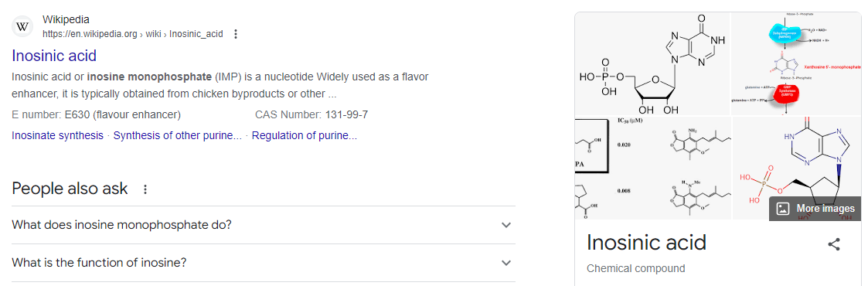This screenshot has height=286, width=868.
Task: Click the More images button
Action: (815, 209)
